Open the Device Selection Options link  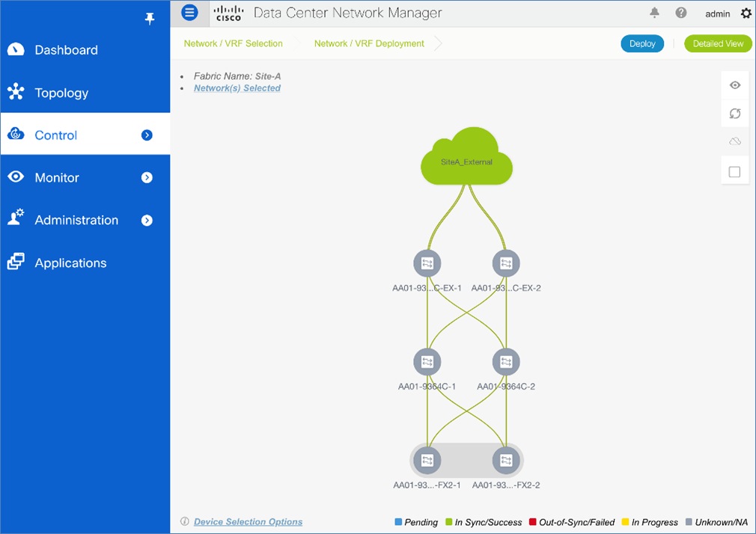[x=249, y=521]
